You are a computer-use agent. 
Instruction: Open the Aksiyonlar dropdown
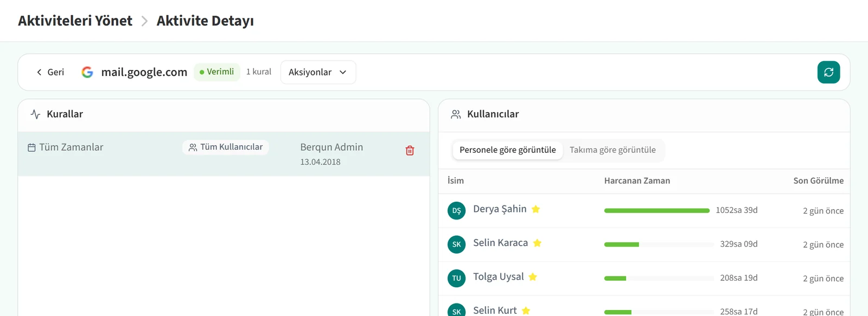(x=318, y=72)
